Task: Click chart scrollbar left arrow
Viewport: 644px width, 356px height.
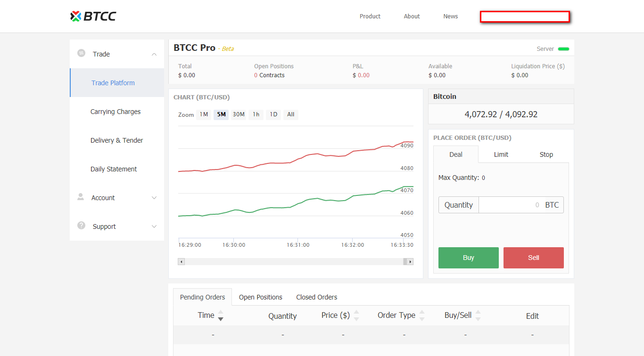Action: click(182, 261)
